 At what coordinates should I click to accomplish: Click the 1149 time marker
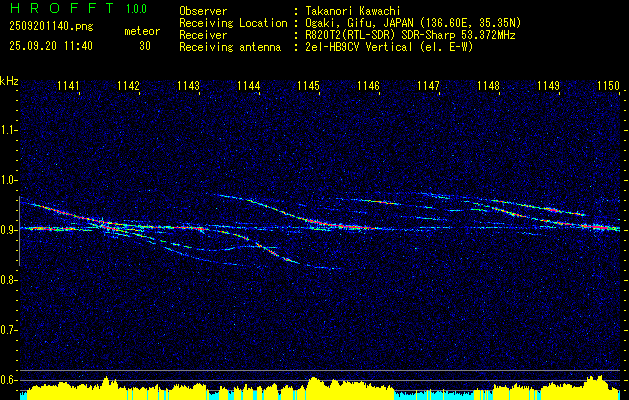tap(548, 86)
